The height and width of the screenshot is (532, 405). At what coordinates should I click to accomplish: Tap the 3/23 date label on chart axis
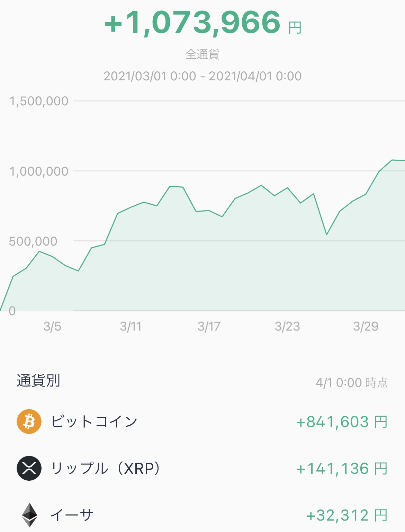tap(287, 326)
